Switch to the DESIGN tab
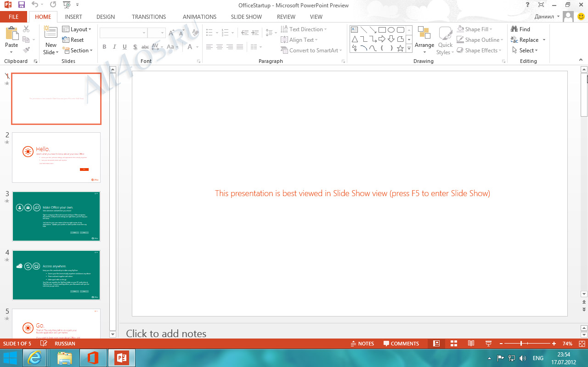Image resolution: width=588 pixels, height=367 pixels. pos(106,17)
